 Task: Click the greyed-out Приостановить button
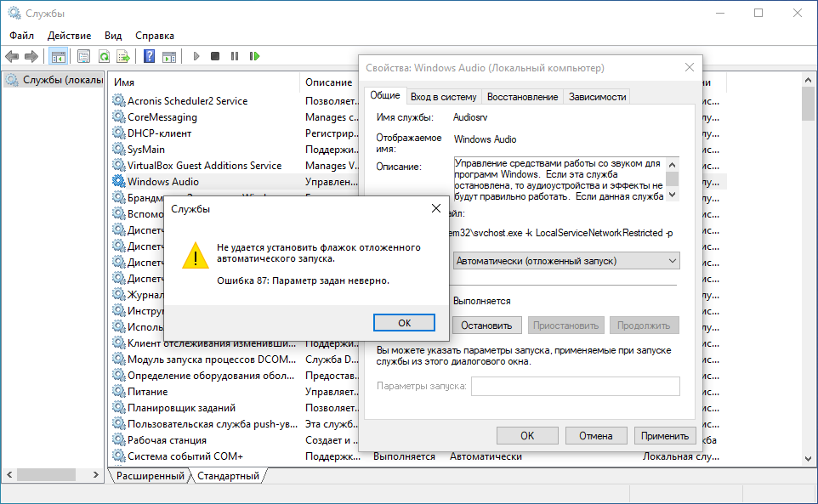[566, 326]
